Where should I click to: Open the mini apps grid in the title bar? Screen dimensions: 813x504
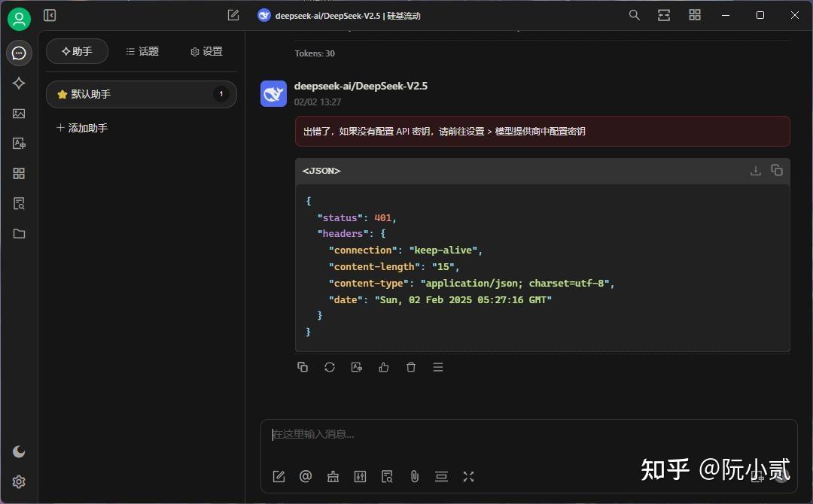point(695,15)
